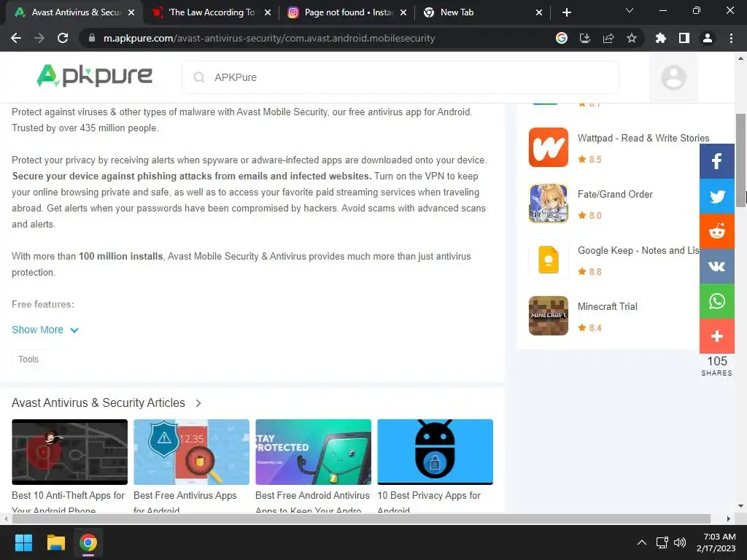This screenshot has height=560, width=747.
Task: Click the APKPure logo
Action: tap(95, 76)
